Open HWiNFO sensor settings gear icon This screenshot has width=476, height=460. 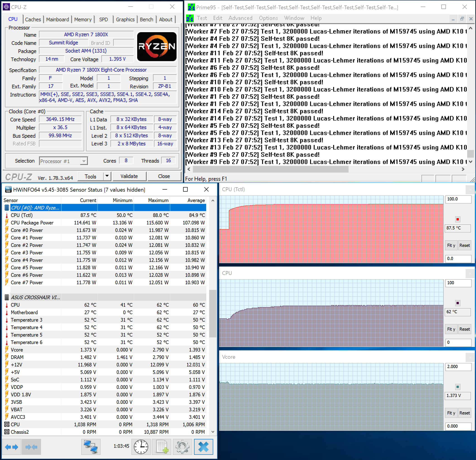[x=182, y=447]
